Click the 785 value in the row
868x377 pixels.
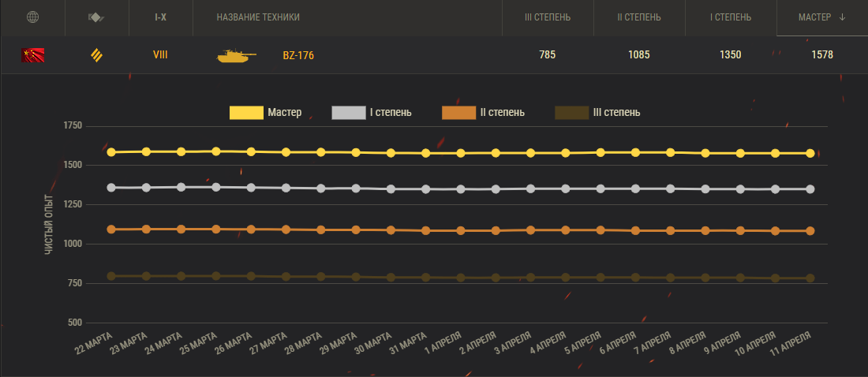(548, 54)
